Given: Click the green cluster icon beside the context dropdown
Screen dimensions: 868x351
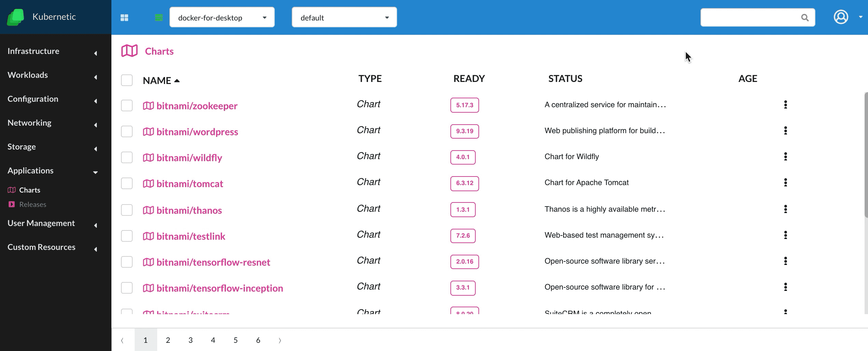Looking at the screenshot, I should (x=159, y=17).
